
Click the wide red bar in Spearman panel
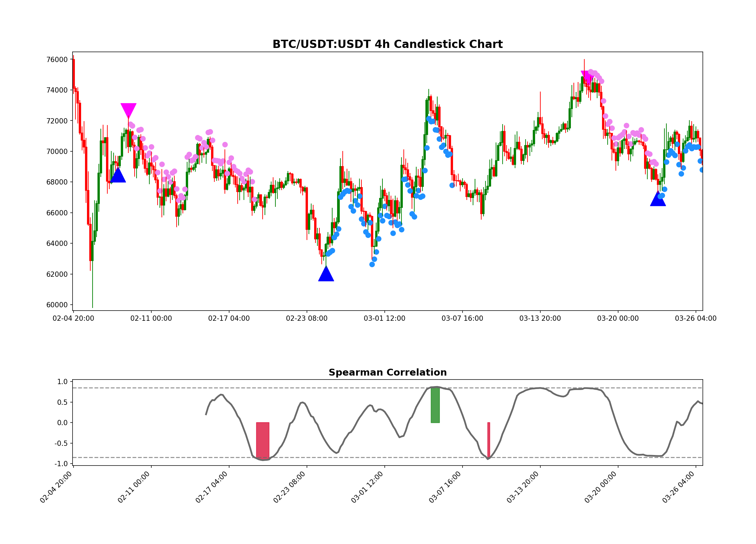click(x=263, y=441)
